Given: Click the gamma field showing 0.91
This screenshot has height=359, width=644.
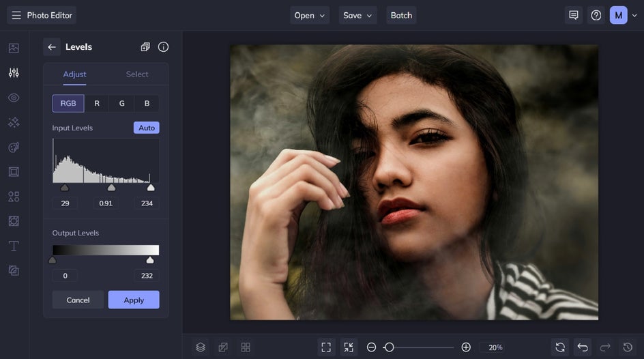Looking at the screenshot, I should pos(106,203).
